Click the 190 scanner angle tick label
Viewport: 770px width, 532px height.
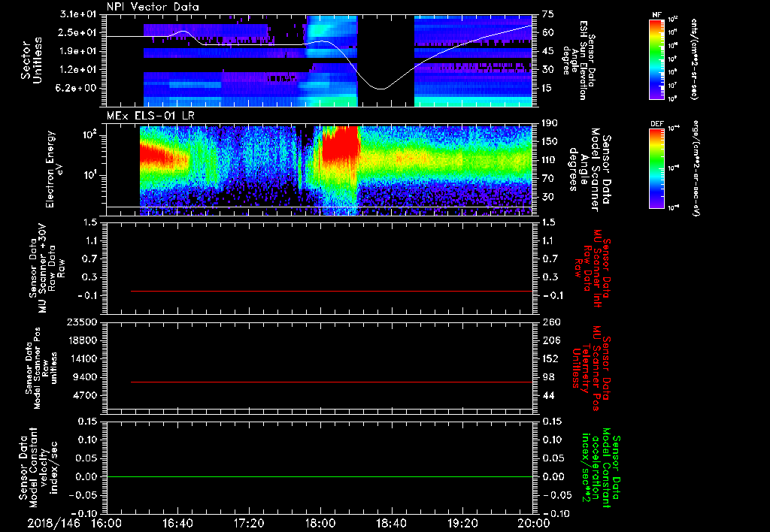(550, 123)
